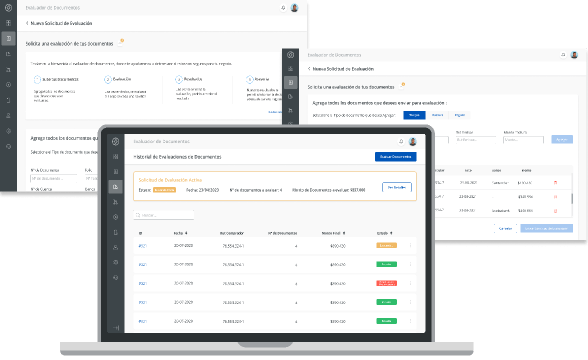Viewport: 588px width, 360px height.
Task: Open the settings gear icon in laptop sidebar
Action: 116,262
